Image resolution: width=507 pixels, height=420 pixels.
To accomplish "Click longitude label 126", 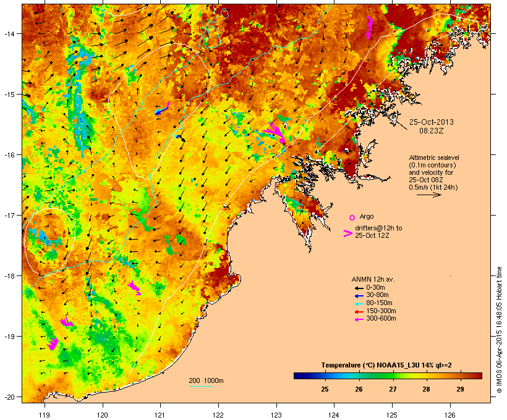I will pyautogui.click(x=450, y=415).
